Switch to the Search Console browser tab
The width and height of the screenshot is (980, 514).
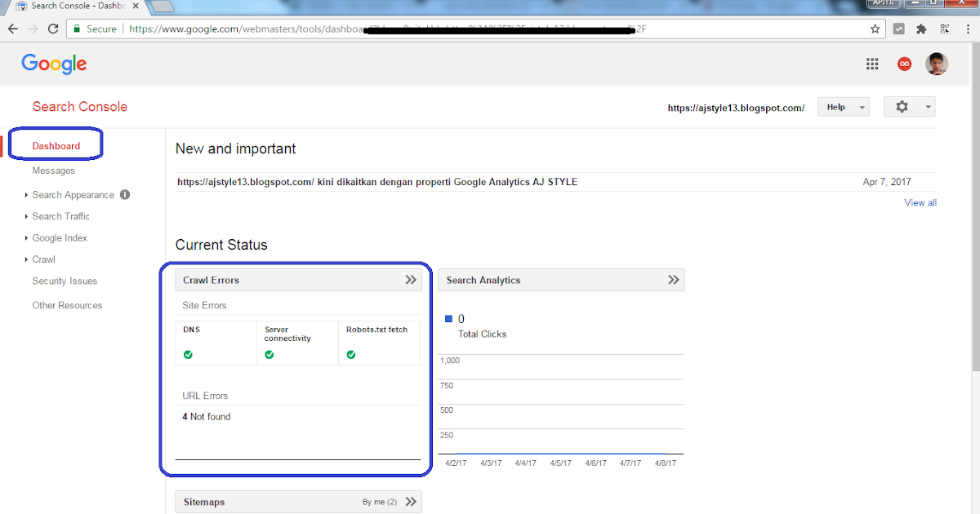click(x=76, y=6)
